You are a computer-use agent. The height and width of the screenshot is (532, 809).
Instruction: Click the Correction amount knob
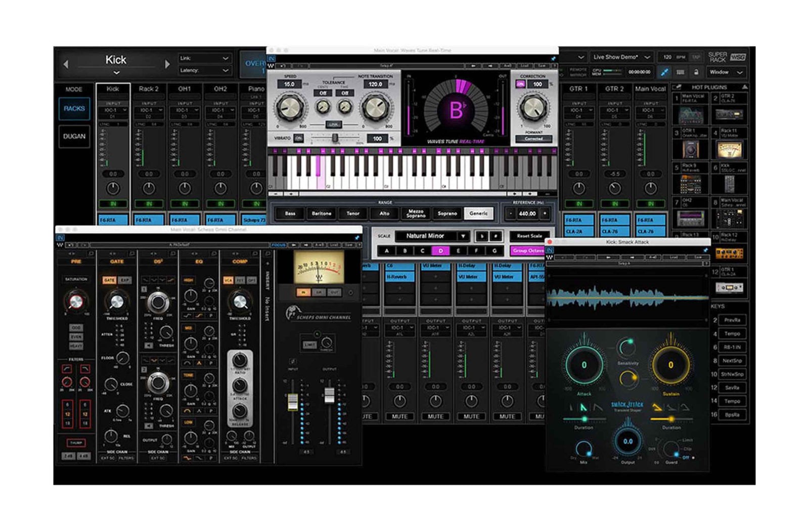[533, 108]
